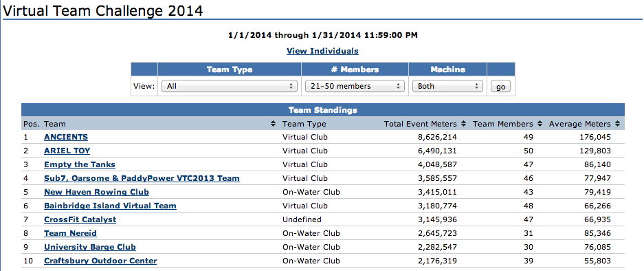Open the ARIEL TOY team link
This screenshot has width=644, height=271.
click(67, 151)
